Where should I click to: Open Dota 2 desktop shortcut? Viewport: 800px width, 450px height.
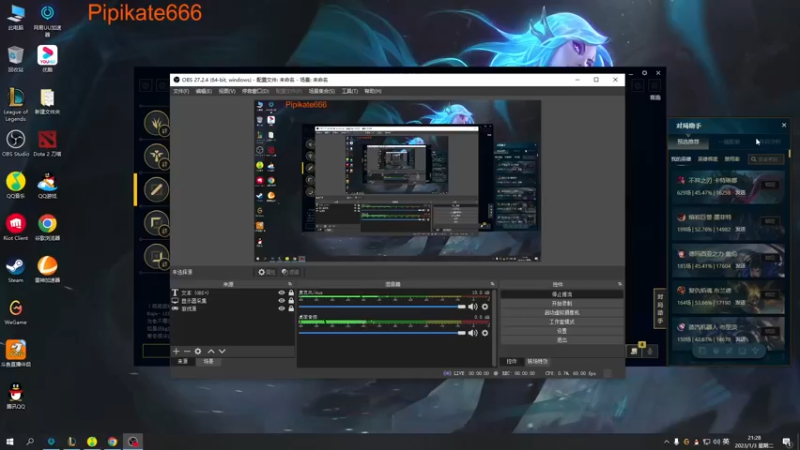coord(47,143)
